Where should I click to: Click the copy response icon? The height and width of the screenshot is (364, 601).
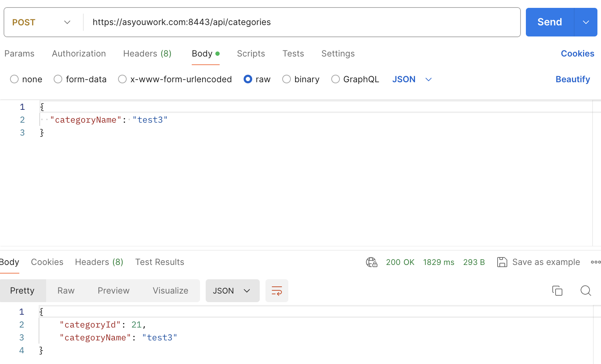(557, 291)
